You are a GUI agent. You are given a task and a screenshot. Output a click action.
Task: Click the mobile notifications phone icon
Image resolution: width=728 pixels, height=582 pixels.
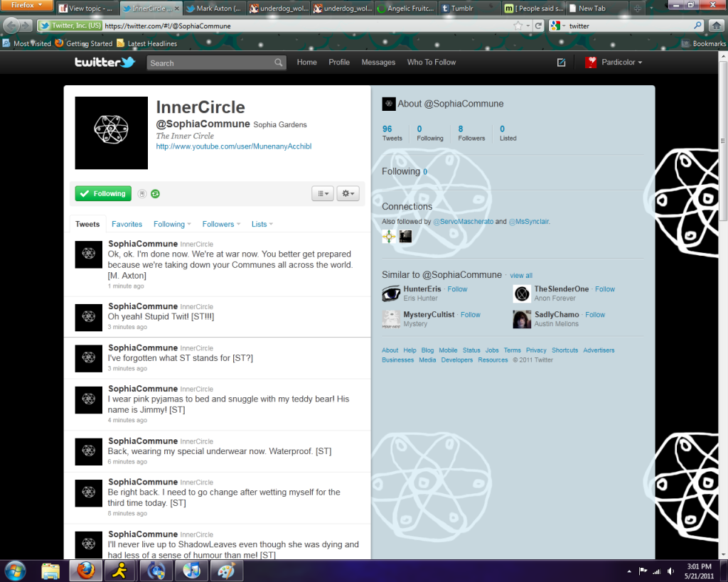pyautogui.click(x=142, y=193)
